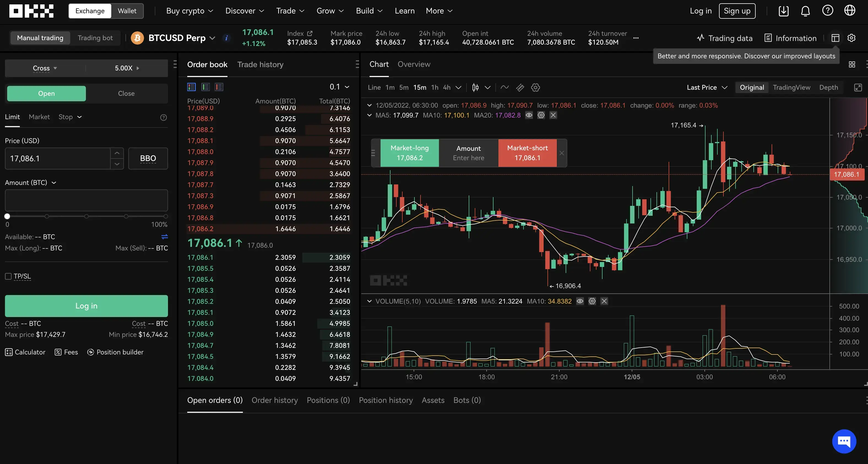
Task: Open the customer support chat bubble
Action: 844,441
